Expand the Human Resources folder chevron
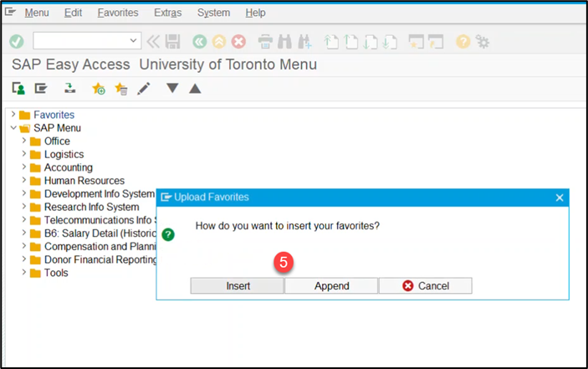Screen dimensions: 588x369 (24, 180)
